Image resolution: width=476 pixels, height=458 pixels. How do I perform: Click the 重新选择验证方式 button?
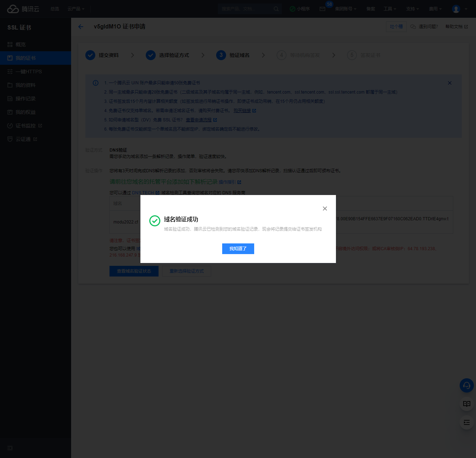pos(187,271)
